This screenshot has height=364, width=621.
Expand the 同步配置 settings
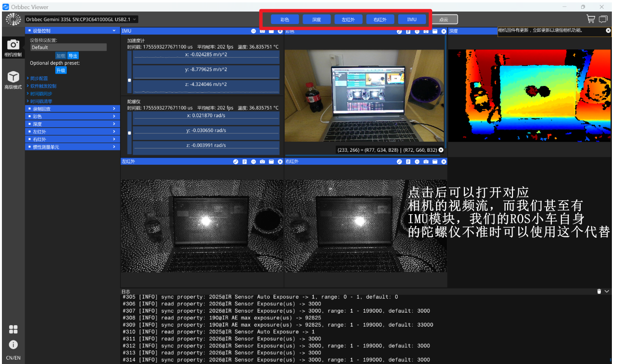click(38, 78)
